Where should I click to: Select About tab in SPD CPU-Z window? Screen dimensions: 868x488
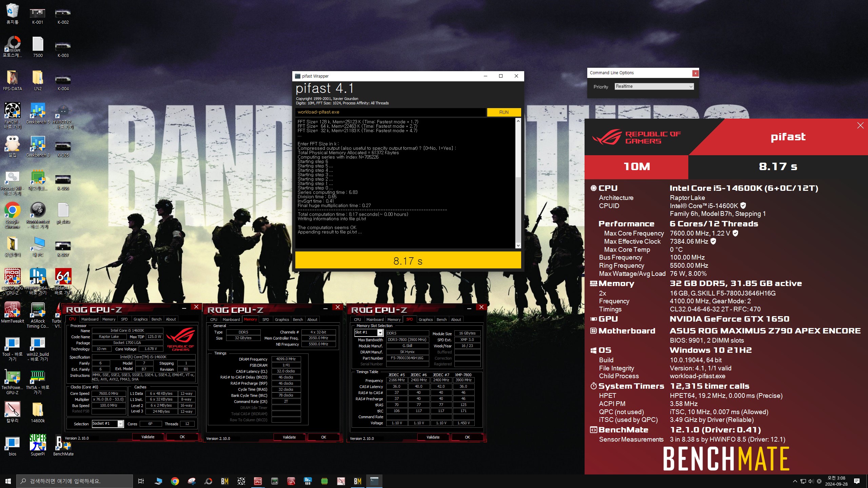pyautogui.click(x=456, y=320)
